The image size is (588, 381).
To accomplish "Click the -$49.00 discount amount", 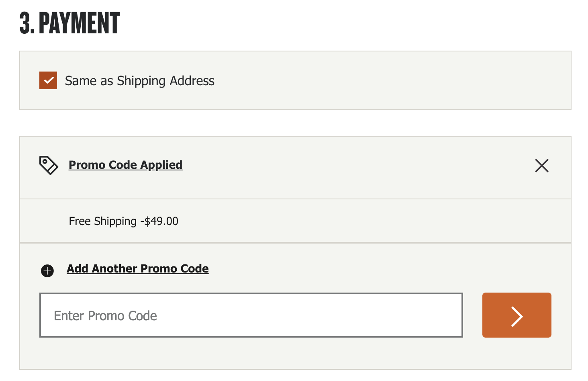I will [159, 221].
